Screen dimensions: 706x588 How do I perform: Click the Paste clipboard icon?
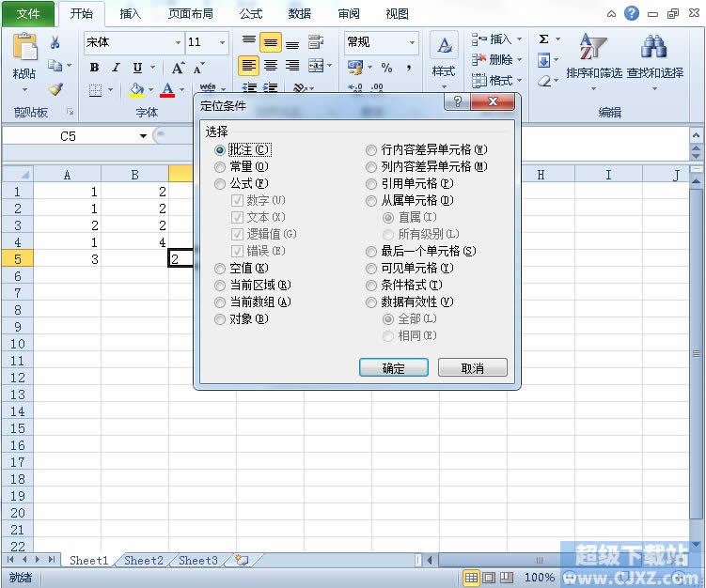click(x=24, y=47)
